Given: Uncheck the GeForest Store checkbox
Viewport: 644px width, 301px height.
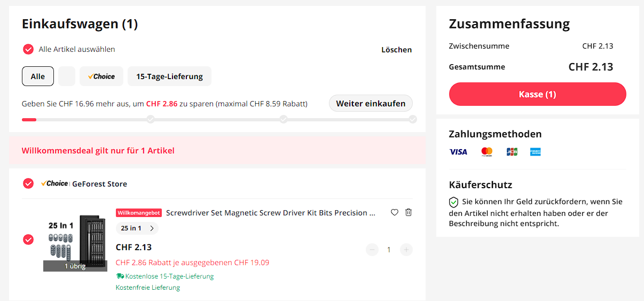Looking at the screenshot, I should [28, 183].
